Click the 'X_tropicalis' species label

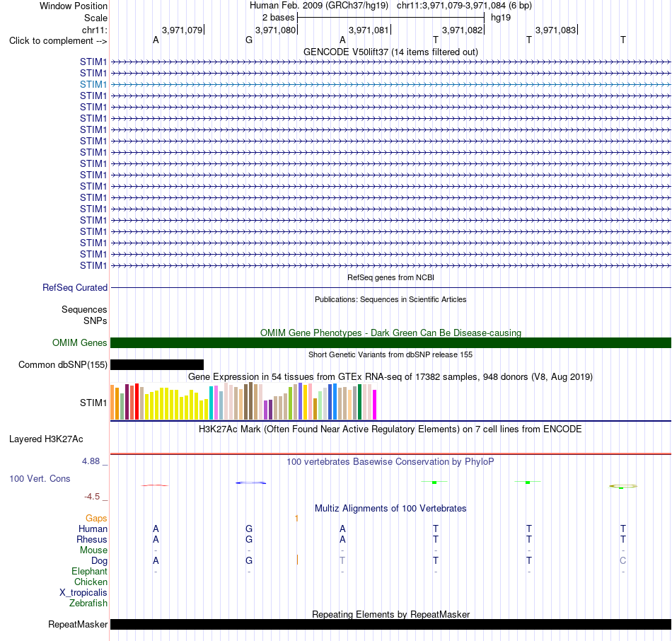click(x=83, y=593)
